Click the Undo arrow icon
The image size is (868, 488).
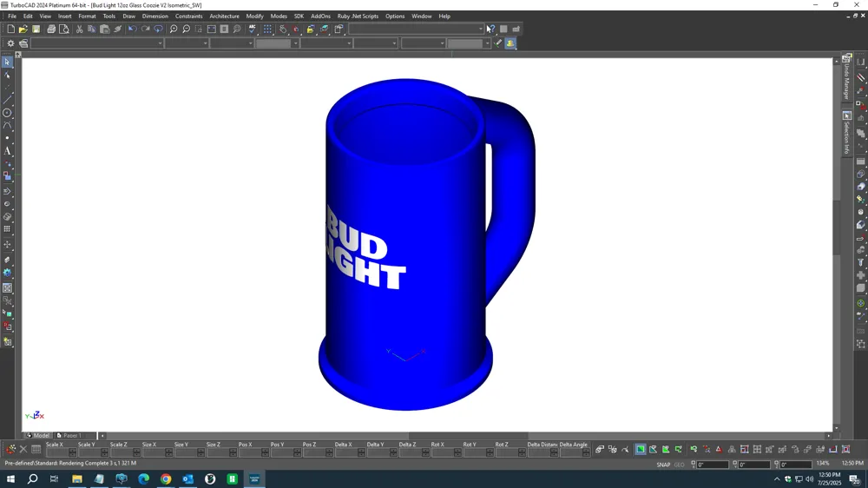tap(132, 29)
